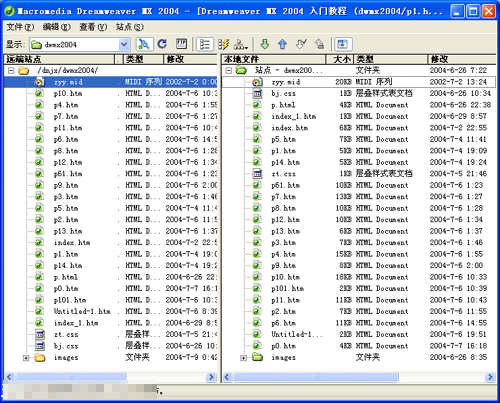Select the local images folder icon

258,357
